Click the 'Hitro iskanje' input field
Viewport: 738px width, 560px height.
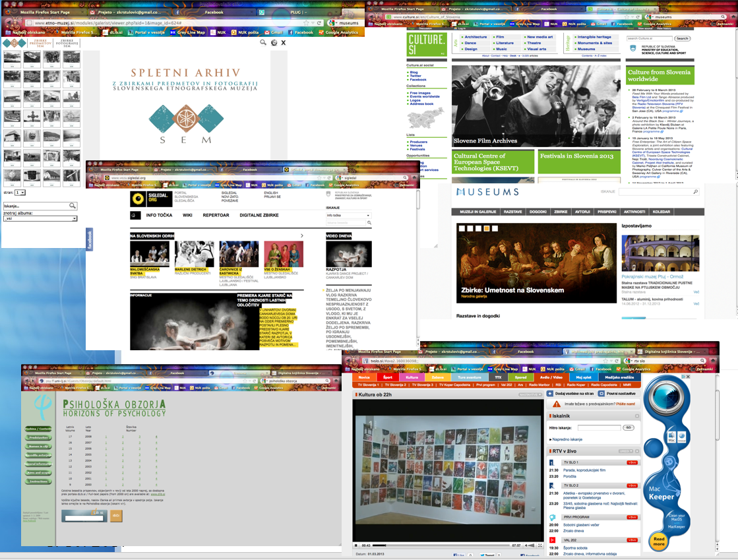(x=599, y=428)
